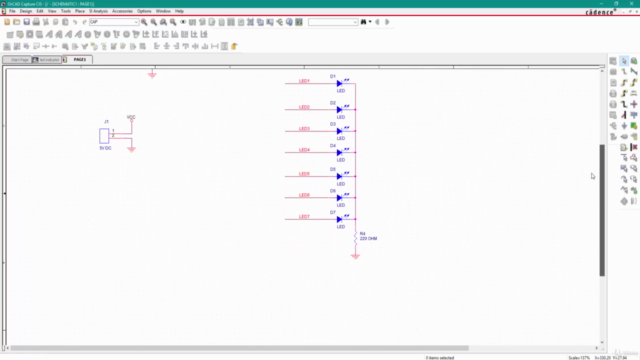Open the Accessories menu

coord(122,11)
